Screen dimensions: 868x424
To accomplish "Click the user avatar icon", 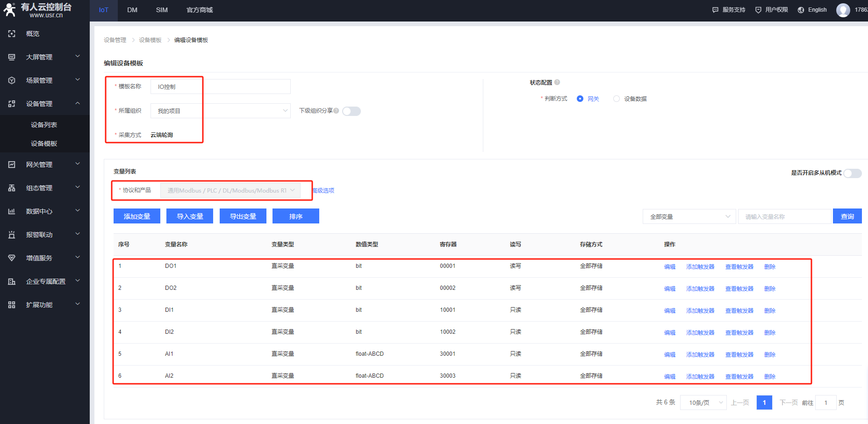I will pos(843,10).
